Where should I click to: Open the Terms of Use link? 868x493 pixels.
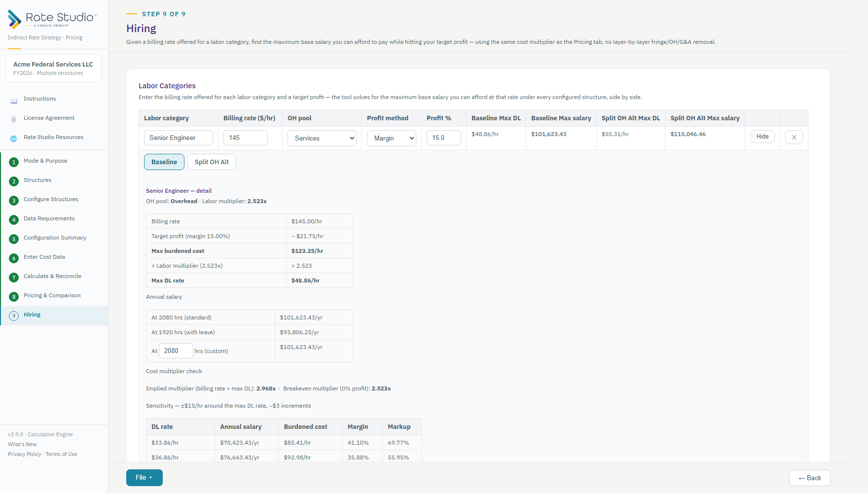point(61,454)
